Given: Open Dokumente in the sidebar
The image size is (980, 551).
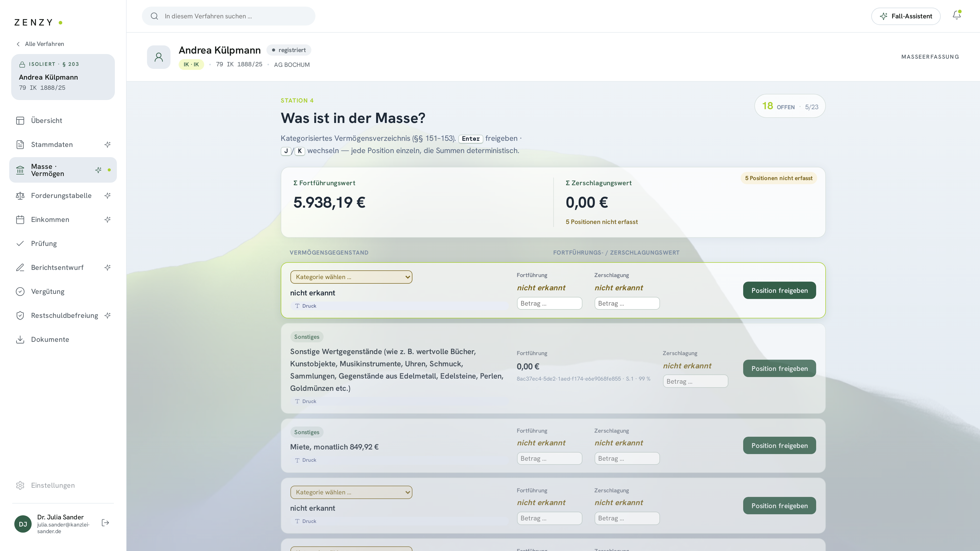Looking at the screenshot, I should click(63, 339).
